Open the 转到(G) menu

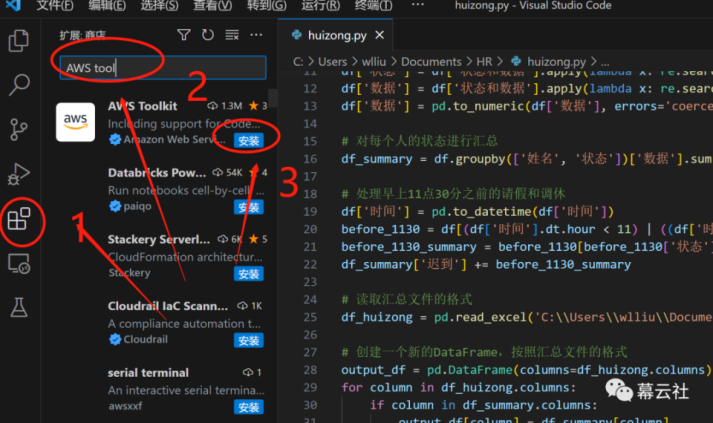click(x=266, y=5)
